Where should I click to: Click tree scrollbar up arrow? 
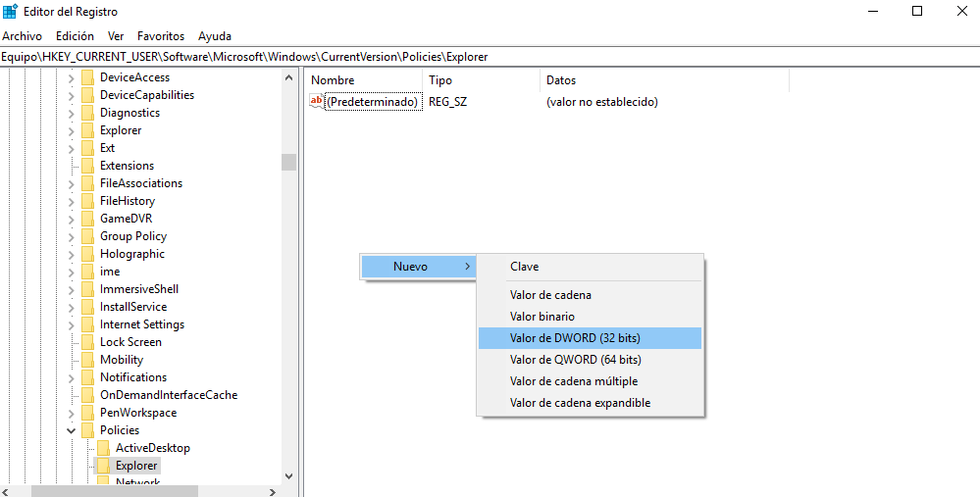(x=288, y=78)
